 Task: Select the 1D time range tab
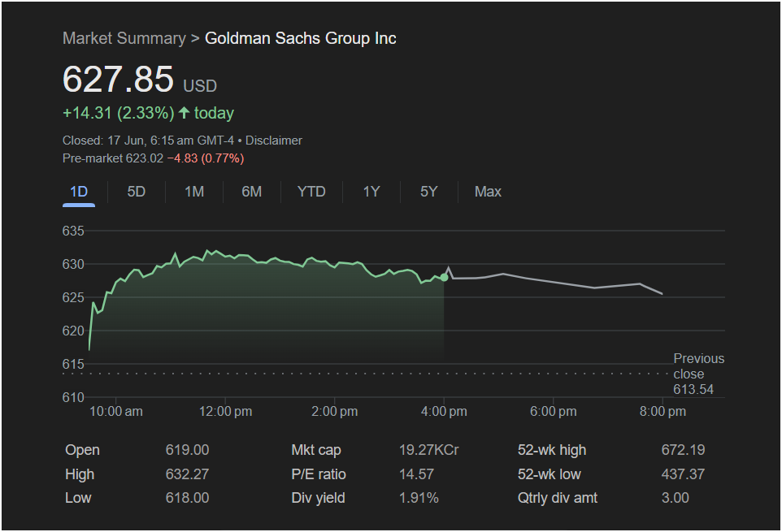point(79,192)
